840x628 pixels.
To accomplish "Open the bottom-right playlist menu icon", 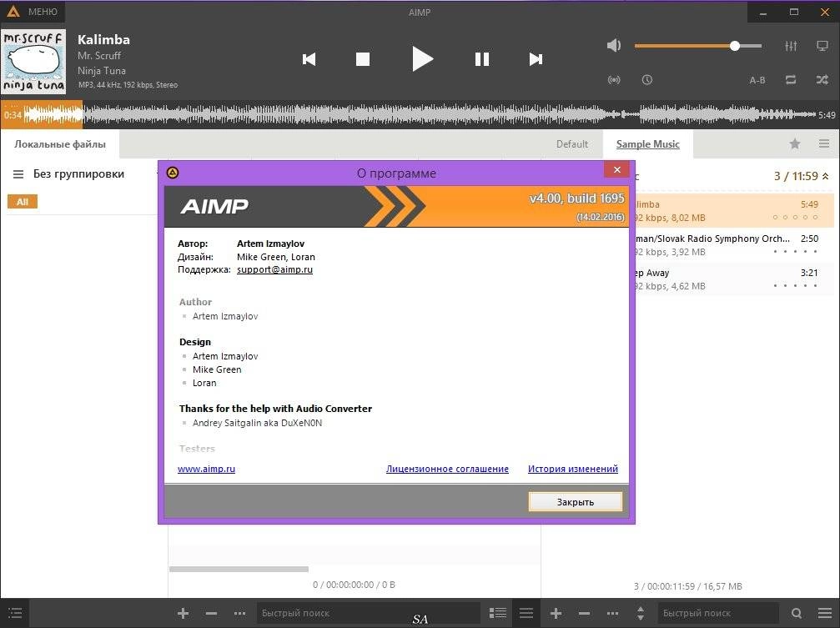I will [x=825, y=613].
